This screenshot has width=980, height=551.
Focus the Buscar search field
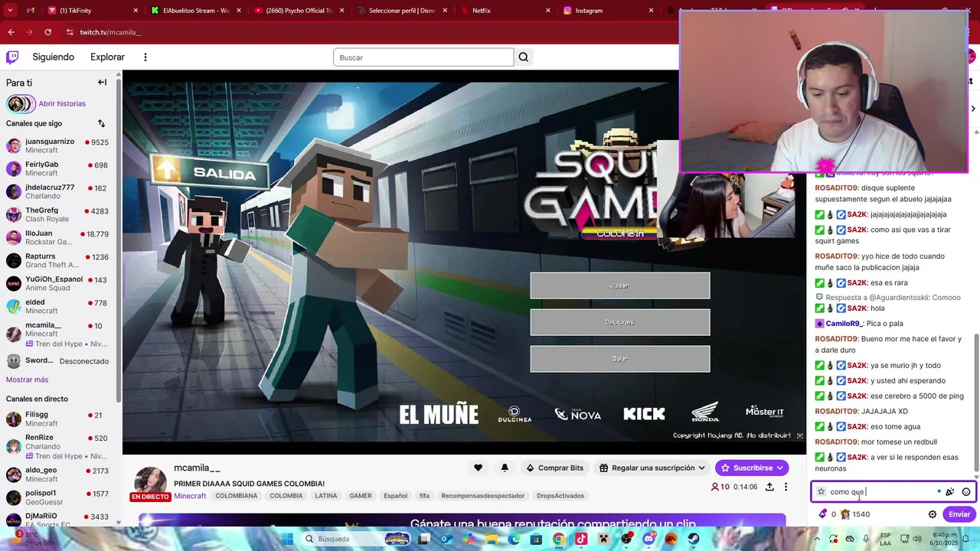[423, 57]
